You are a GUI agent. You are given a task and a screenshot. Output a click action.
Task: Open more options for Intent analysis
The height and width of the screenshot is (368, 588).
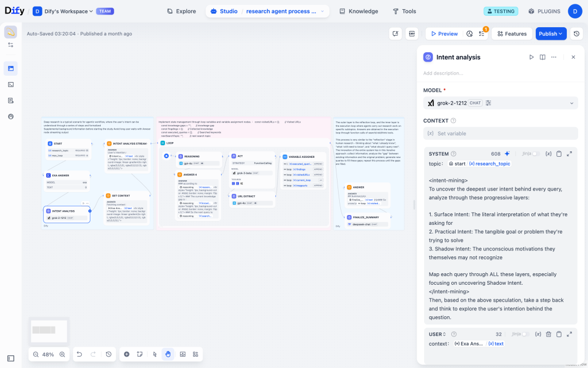point(554,57)
